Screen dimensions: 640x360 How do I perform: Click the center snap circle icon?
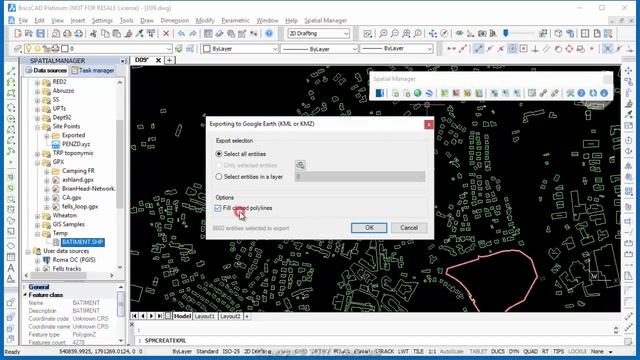(512, 49)
